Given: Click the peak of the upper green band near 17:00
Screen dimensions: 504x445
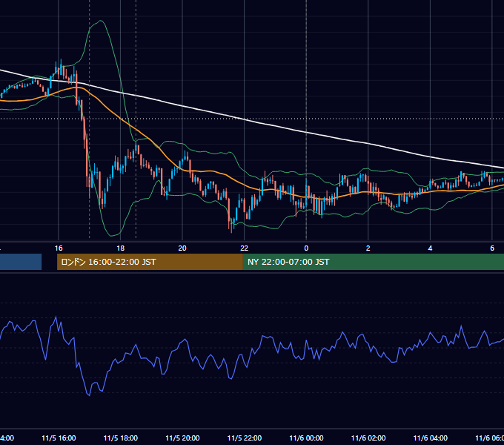Looking at the screenshot, I should click(101, 21).
